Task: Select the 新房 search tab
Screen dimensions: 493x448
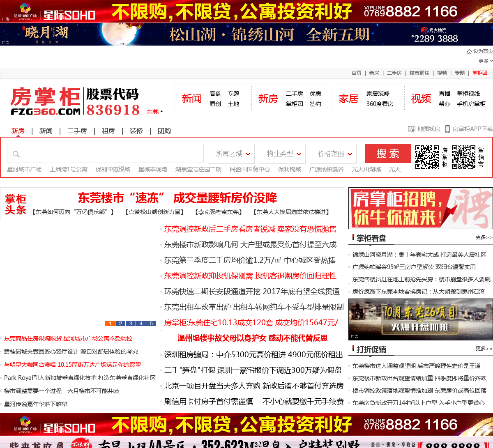Action: click(x=18, y=131)
